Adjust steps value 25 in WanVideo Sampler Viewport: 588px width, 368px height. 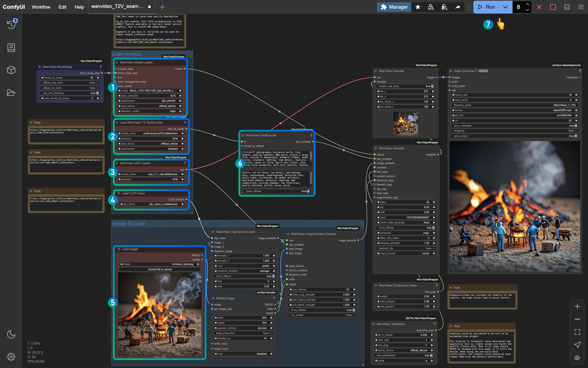pos(406,202)
